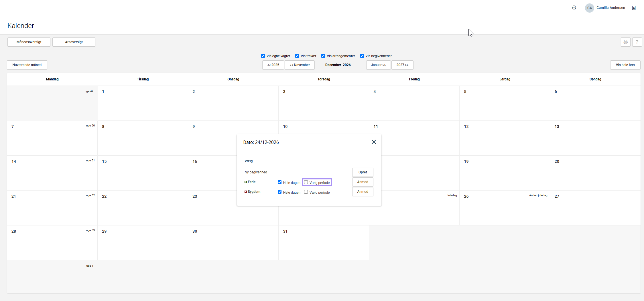Select day 8 in the calendar
Viewport: 644px width, 301px height.
pyautogui.click(x=143, y=138)
